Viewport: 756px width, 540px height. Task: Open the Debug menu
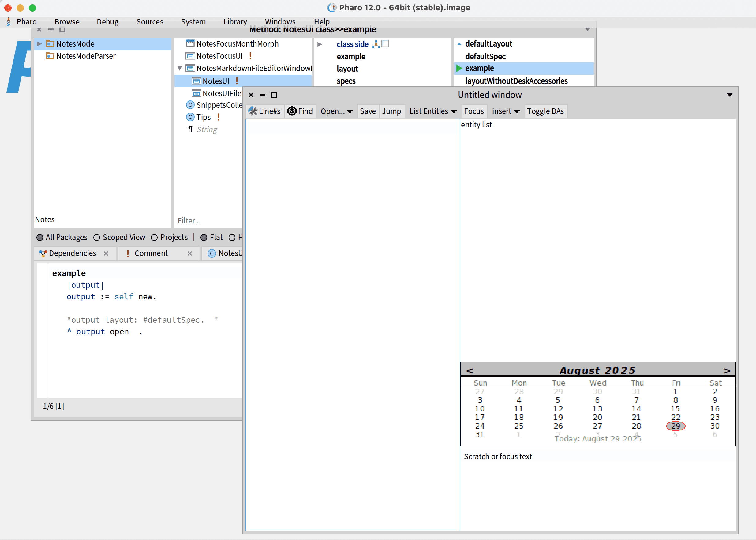point(107,22)
